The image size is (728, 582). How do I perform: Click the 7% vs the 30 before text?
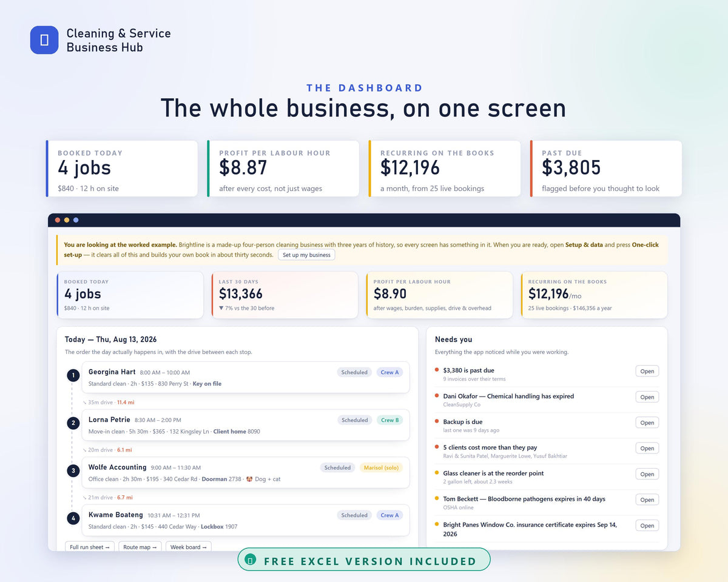point(246,308)
